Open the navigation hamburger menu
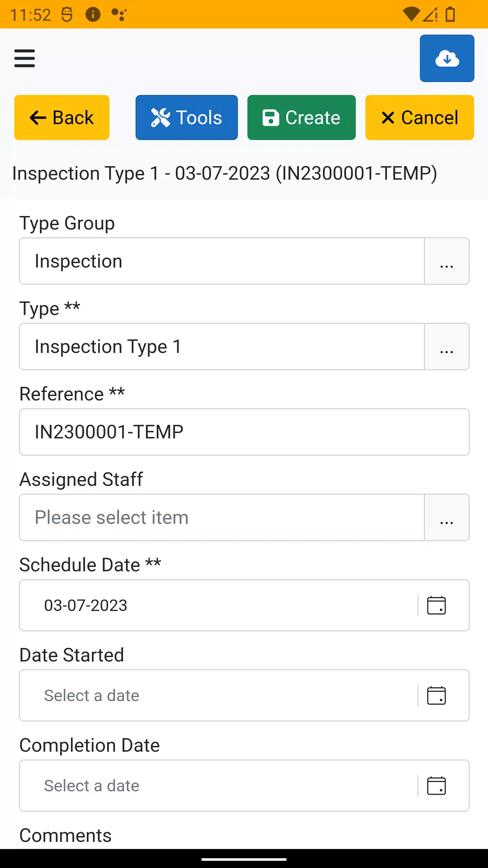This screenshot has height=868, width=488. tap(24, 58)
